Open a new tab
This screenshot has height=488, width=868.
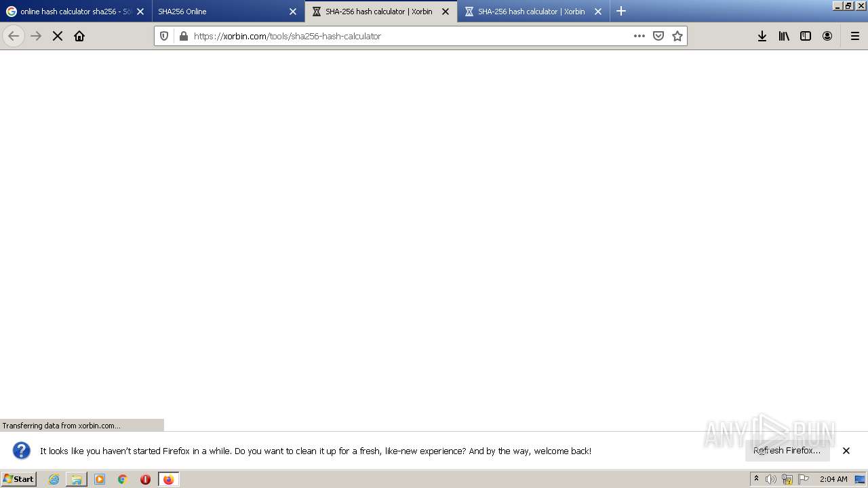click(621, 11)
